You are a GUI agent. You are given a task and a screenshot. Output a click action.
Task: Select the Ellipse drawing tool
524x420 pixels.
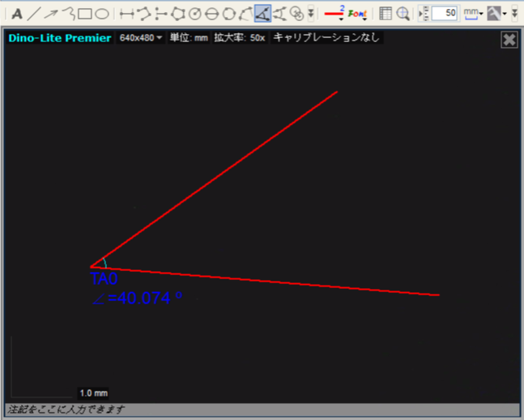pyautogui.click(x=102, y=14)
